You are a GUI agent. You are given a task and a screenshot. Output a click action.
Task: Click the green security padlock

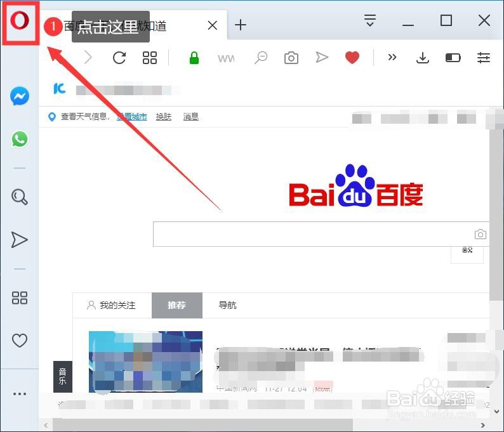point(194,58)
